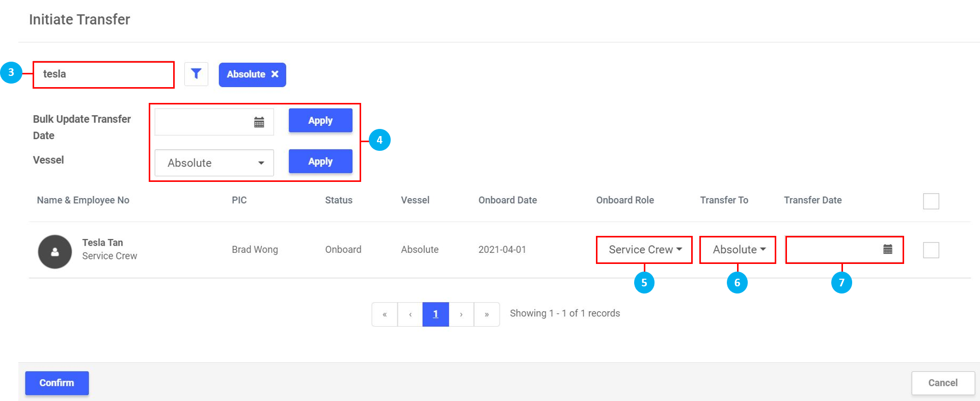Click Tesla Tan's avatar icon
This screenshot has height=401, width=980.
click(55, 252)
